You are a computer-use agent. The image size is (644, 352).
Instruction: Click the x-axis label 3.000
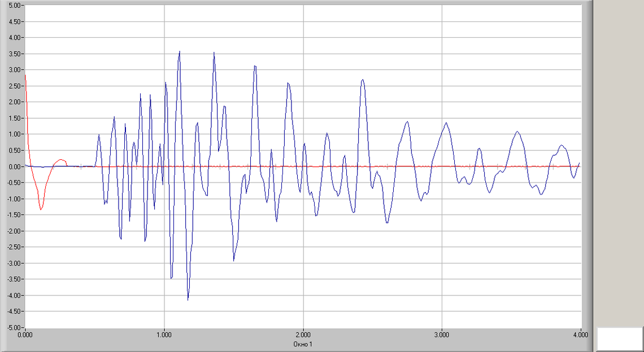click(x=442, y=335)
